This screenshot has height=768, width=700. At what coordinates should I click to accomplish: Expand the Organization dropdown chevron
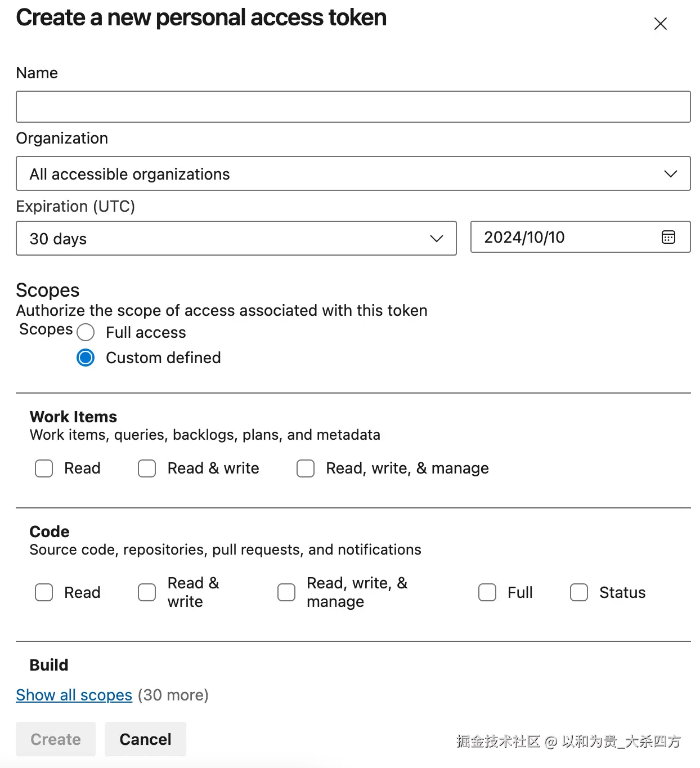670,174
